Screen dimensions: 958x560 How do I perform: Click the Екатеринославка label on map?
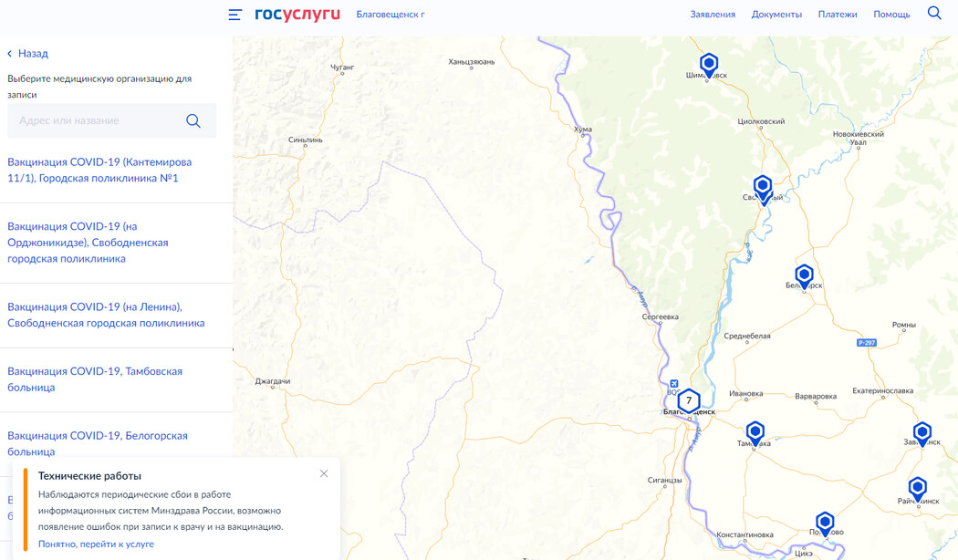[883, 391]
